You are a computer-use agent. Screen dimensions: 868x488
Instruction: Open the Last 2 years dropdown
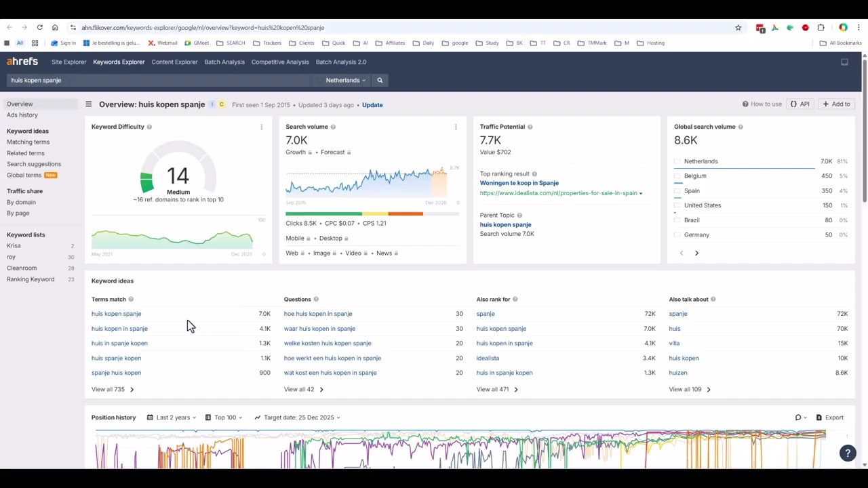click(172, 418)
